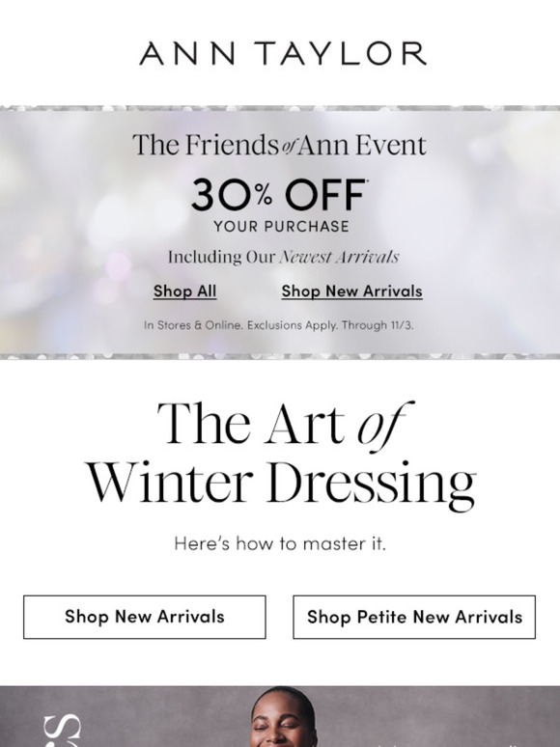Follow the underlined Shop New Arrivals link
This screenshot has height=747, width=560.
[x=351, y=291]
